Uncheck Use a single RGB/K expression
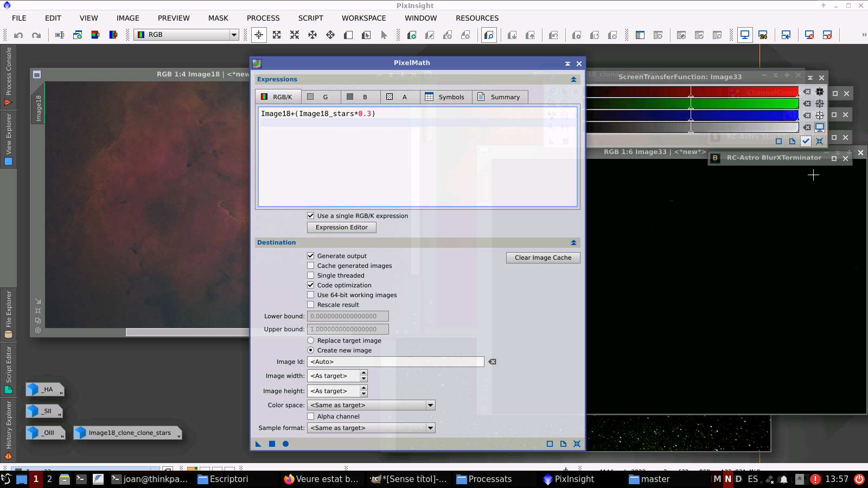This screenshot has width=868, height=488. click(x=311, y=216)
